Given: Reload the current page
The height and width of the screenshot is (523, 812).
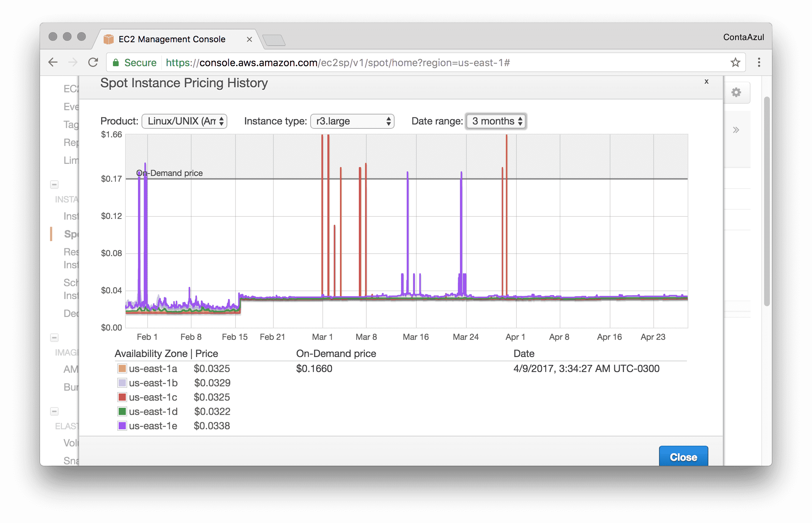Looking at the screenshot, I should click(93, 62).
